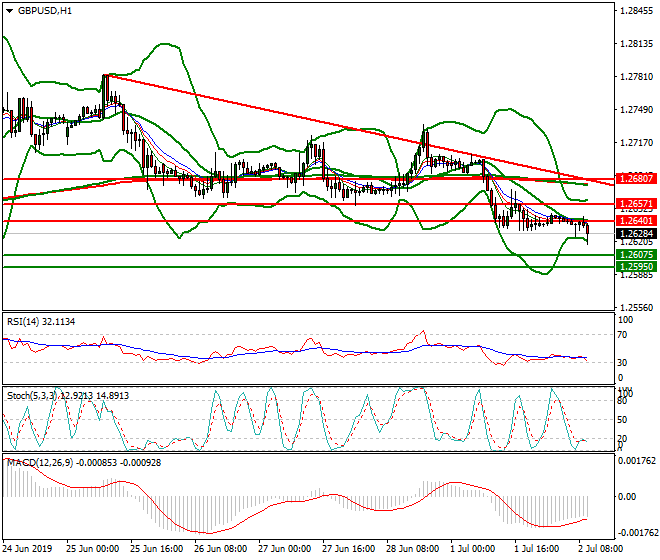Select the MACD scale value -0.001762
Viewport: 660px width, 560px height.
pos(637,533)
